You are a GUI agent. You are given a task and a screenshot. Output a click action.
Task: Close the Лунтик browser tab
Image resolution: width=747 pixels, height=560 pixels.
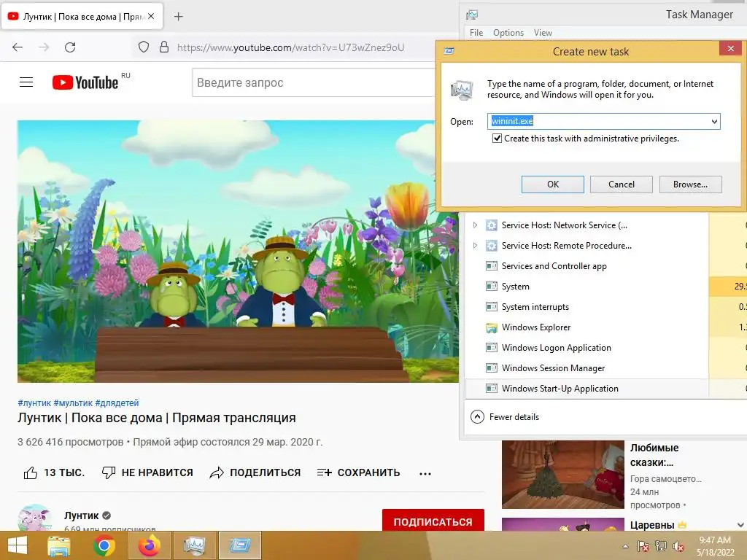tap(151, 16)
